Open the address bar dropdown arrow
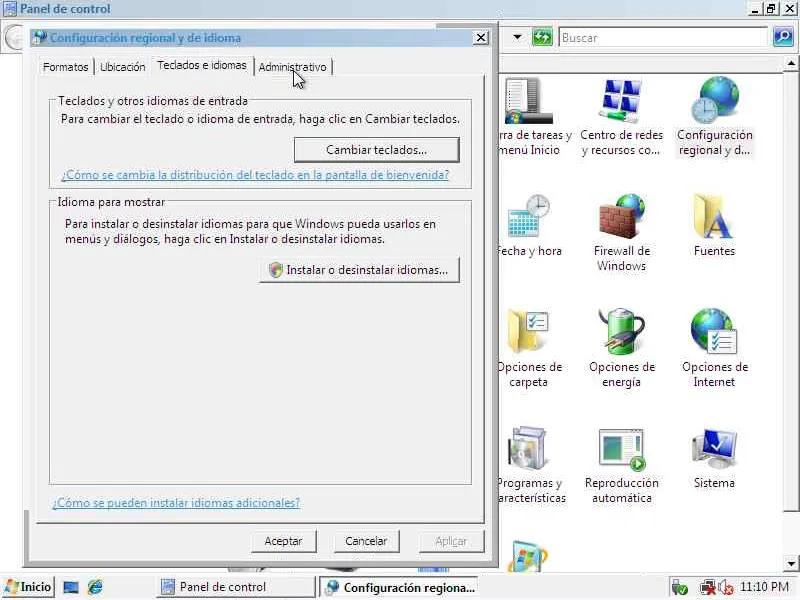This screenshot has height=600, width=800. 517,37
